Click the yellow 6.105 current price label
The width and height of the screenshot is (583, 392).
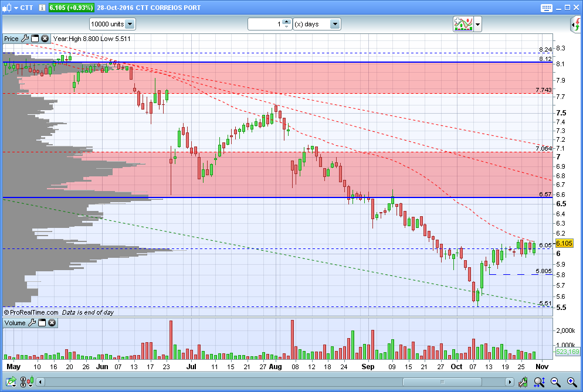click(x=564, y=243)
